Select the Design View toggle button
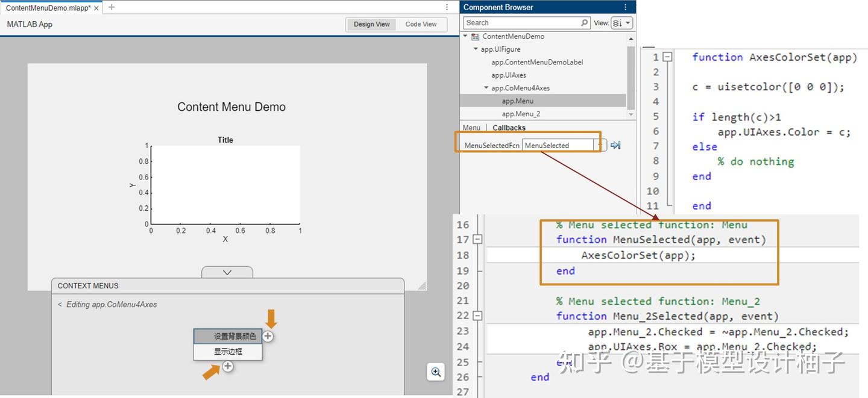Image resolution: width=868 pixels, height=398 pixels. click(371, 24)
